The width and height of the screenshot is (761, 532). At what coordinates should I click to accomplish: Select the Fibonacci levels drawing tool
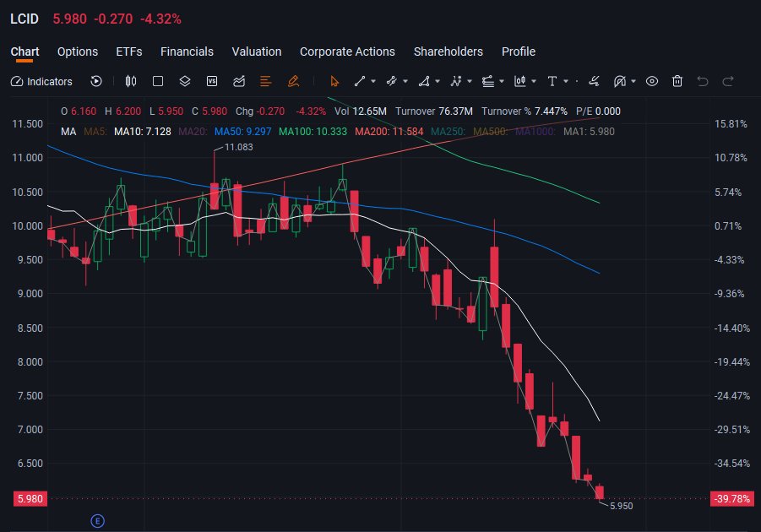pos(488,82)
